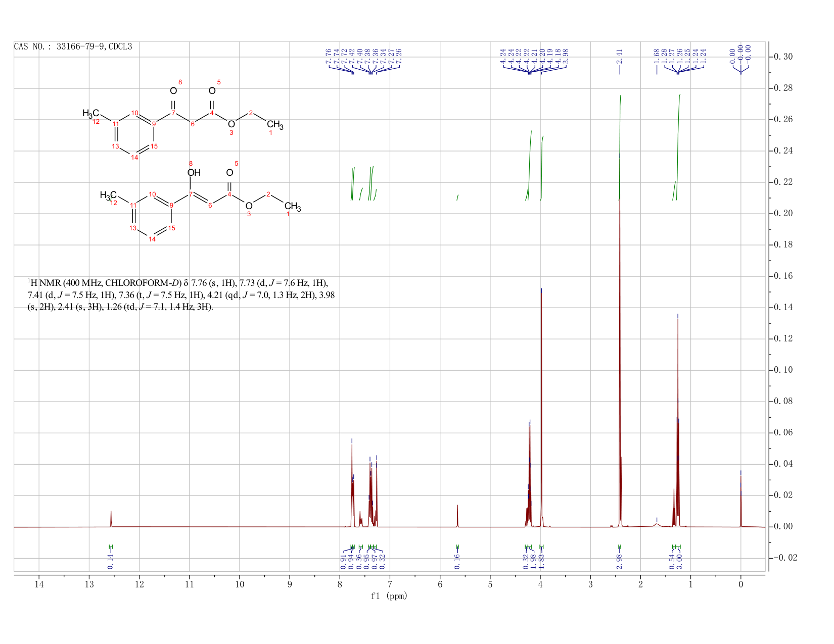Image resolution: width=834 pixels, height=644 pixels.
Task: Select the enol form structure with OH
Action: (x=200, y=202)
